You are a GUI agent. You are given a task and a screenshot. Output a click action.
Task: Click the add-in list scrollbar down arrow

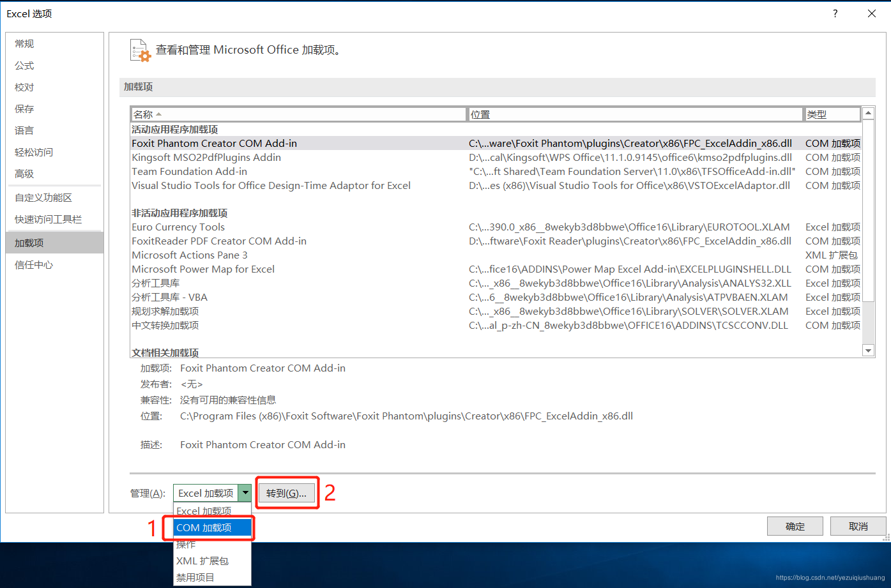pos(868,350)
